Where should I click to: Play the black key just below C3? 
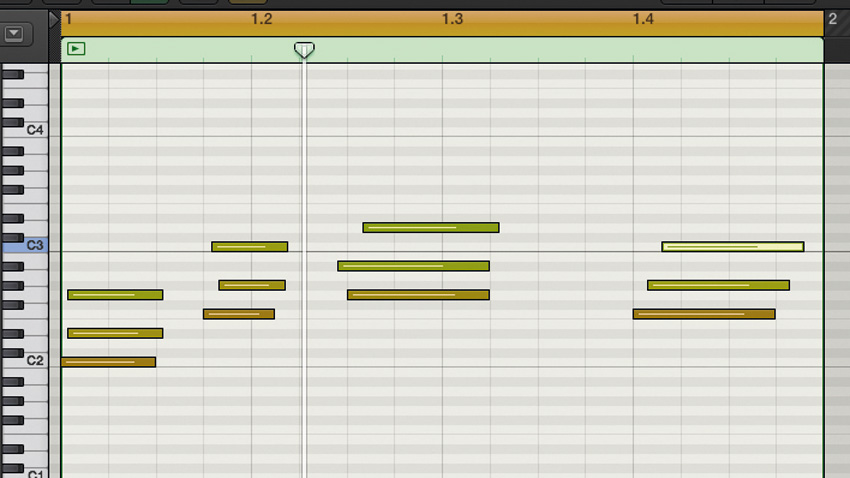12,266
